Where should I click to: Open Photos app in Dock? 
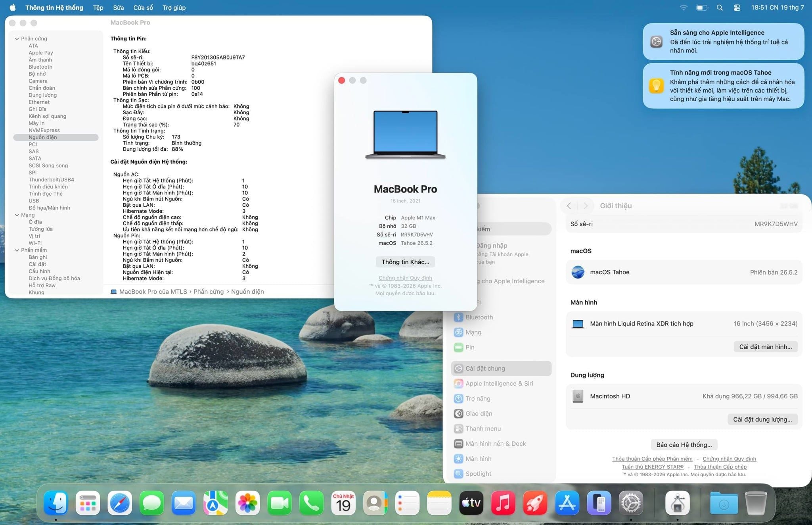(x=247, y=503)
